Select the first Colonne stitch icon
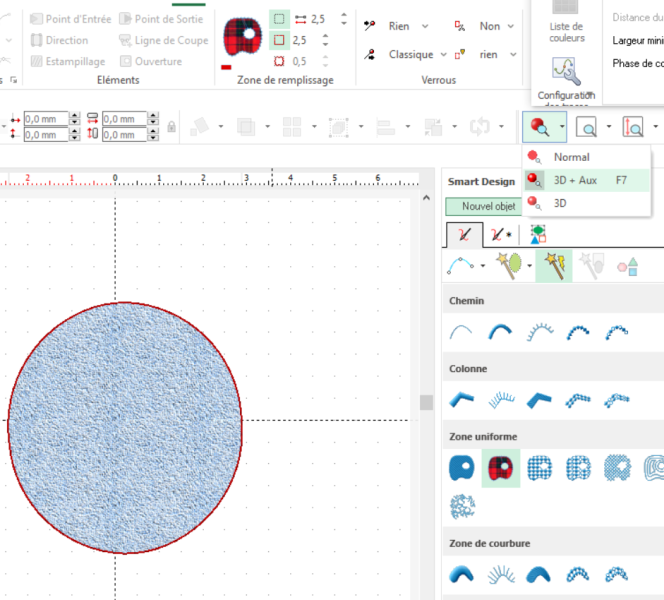 click(x=462, y=400)
